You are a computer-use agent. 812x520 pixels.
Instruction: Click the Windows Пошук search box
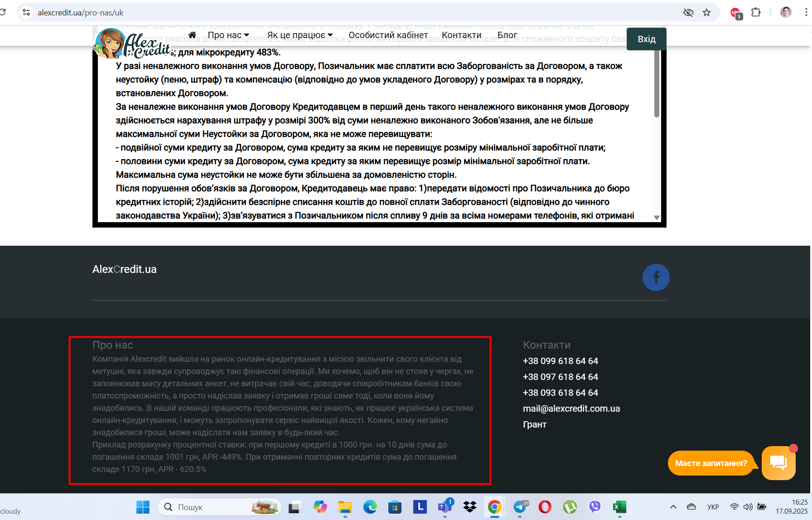[220, 507]
